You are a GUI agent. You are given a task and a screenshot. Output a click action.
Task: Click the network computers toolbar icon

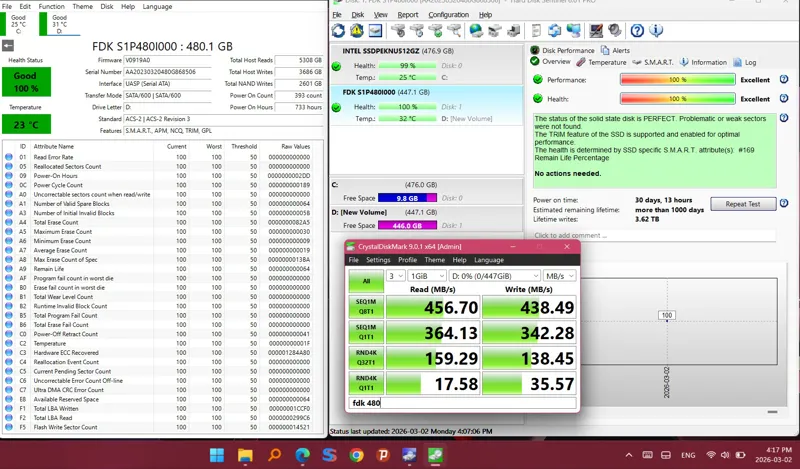click(573, 31)
